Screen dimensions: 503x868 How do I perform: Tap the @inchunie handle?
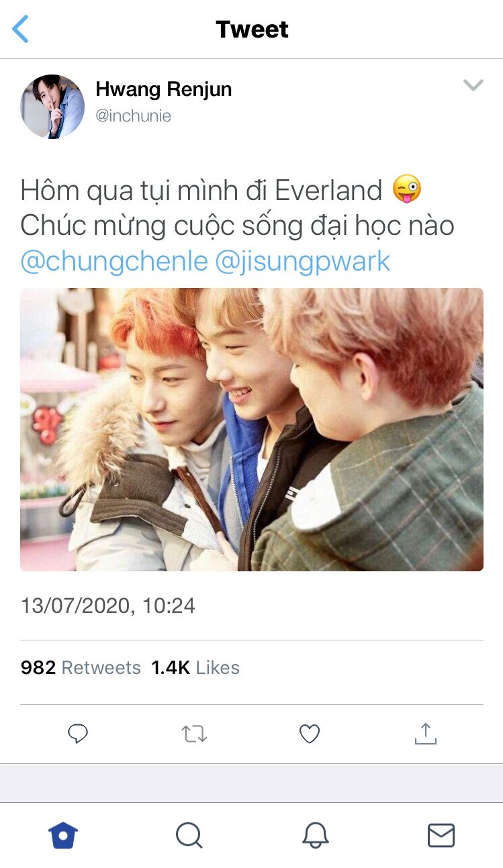tap(133, 116)
